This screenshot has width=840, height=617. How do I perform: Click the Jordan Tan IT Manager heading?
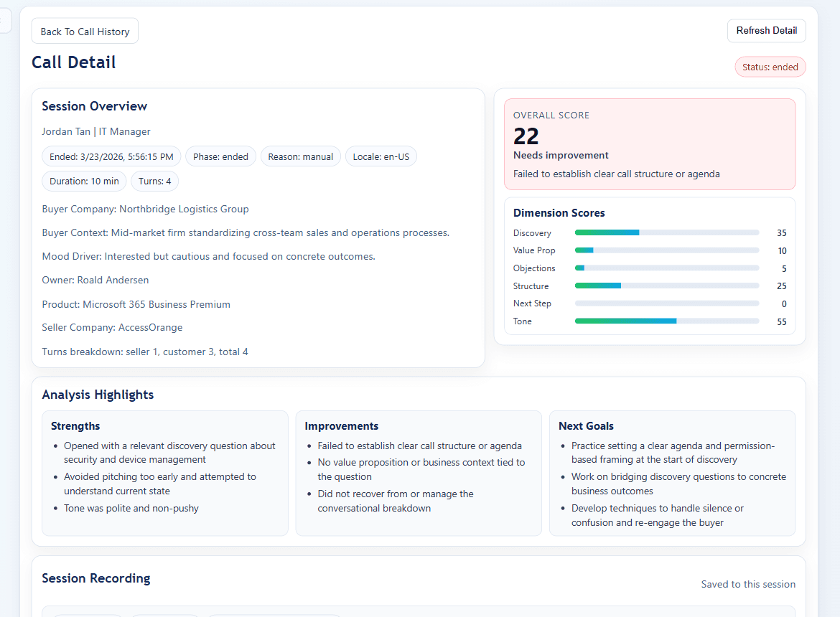point(96,131)
